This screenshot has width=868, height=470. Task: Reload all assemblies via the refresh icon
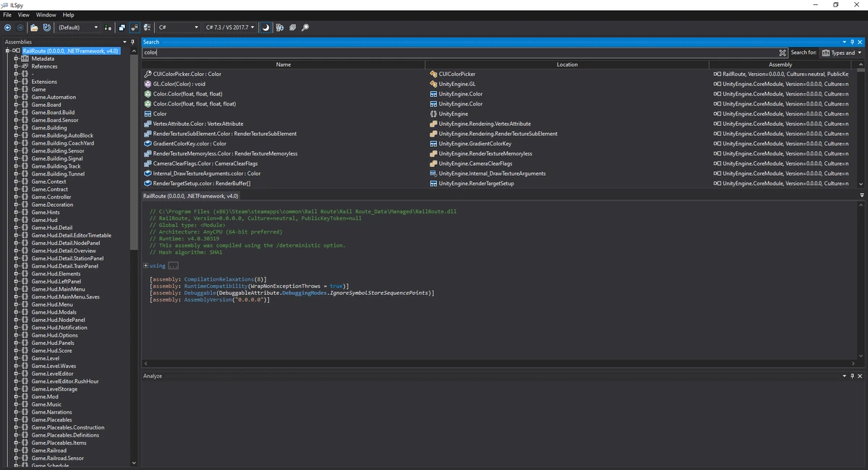(x=47, y=27)
